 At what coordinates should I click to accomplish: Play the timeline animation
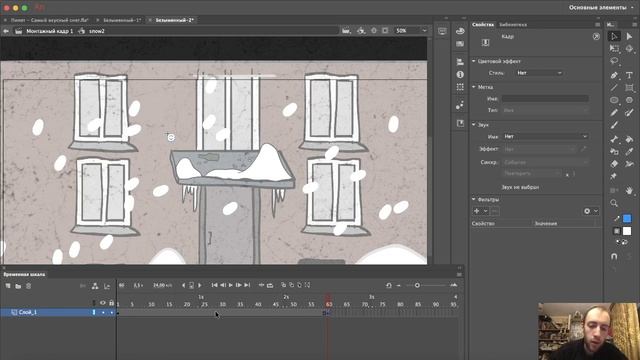[230, 285]
